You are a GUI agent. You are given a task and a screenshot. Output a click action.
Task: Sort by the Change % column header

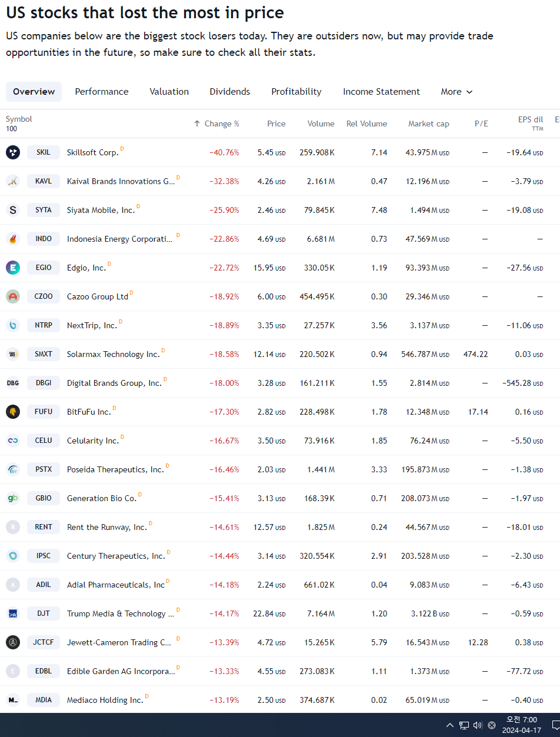pyautogui.click(x=216, y=124)
